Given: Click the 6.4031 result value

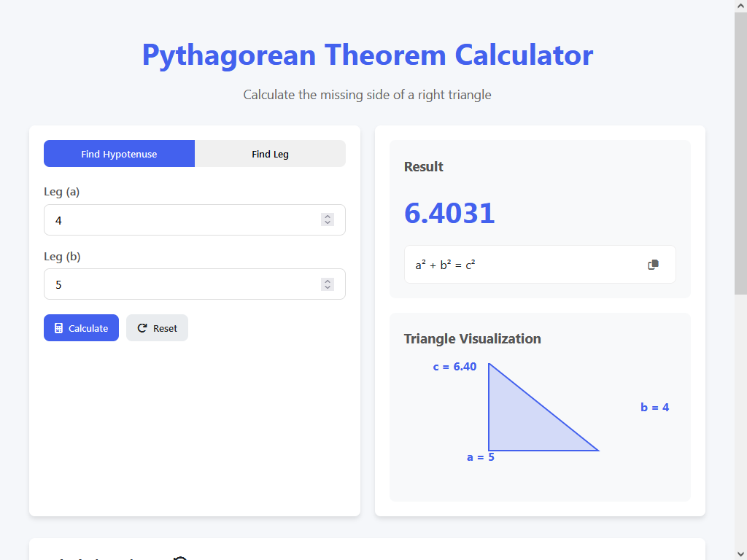Looking at the screenshot, I should 449,213.
